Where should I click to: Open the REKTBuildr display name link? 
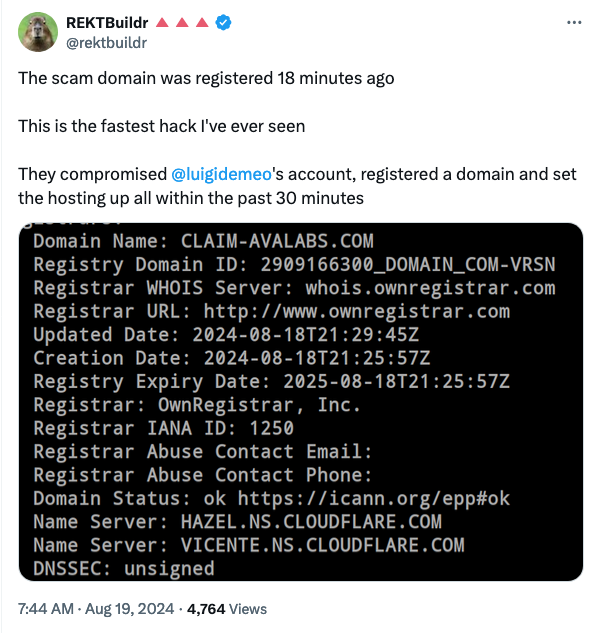tap(107, 23)
